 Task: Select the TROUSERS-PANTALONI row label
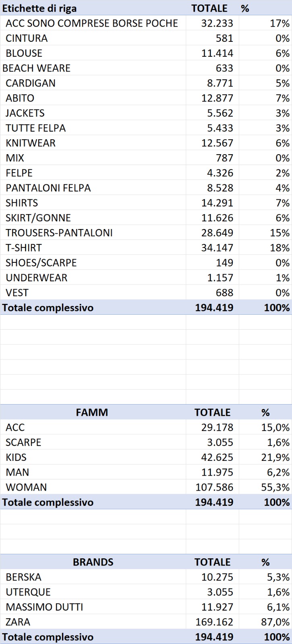(59, 233)
